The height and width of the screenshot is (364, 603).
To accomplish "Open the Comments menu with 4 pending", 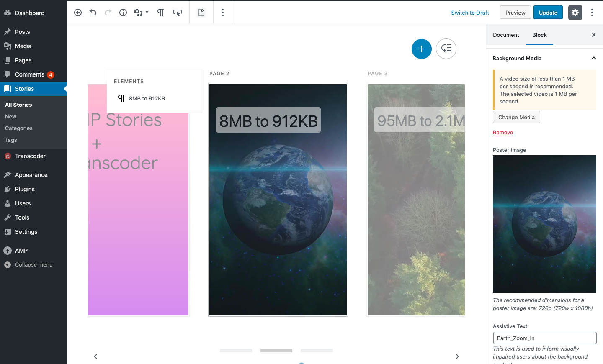I will click(33, 74).
